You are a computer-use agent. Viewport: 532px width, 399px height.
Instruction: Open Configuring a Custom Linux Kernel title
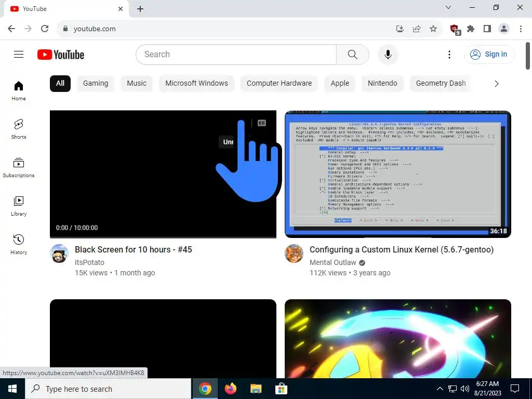pos(402,250)
